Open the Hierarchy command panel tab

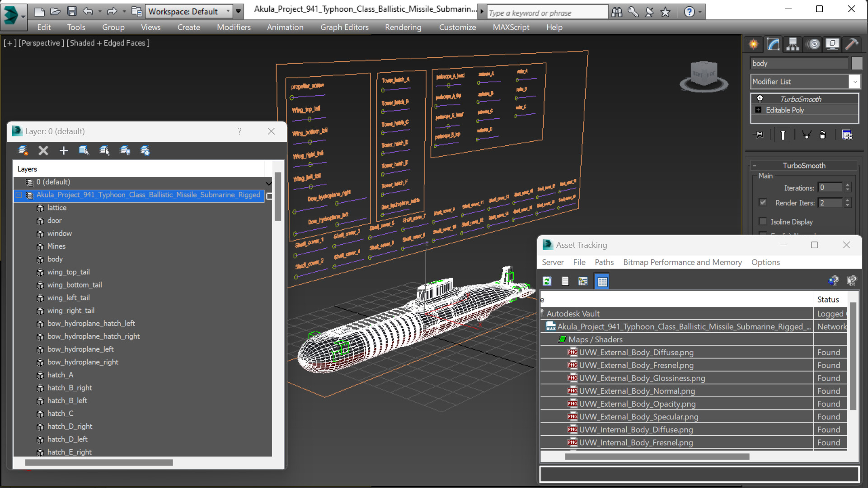pyautogui.click(x=793, y=44)
